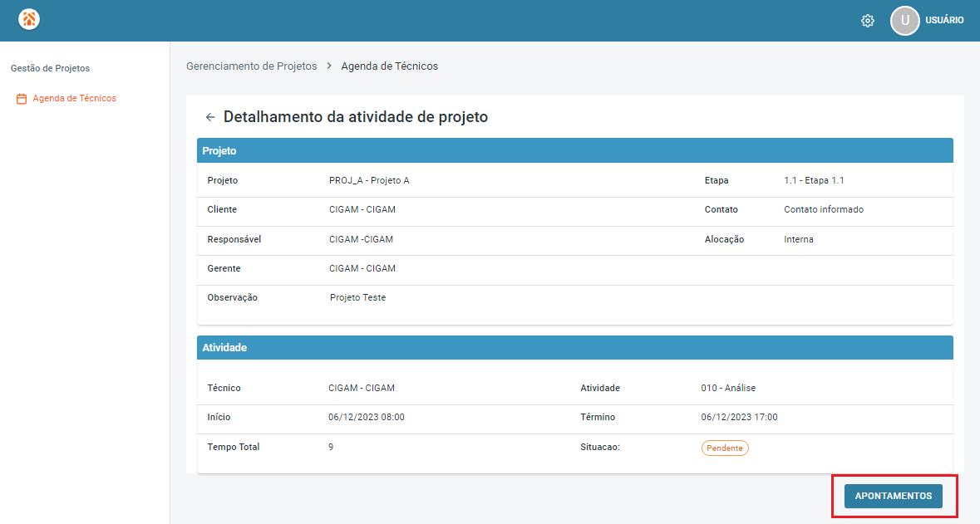Select the text PROJ_A - Projeto A
The height and width of the screenshot is (524, 980).
[369, 180]
